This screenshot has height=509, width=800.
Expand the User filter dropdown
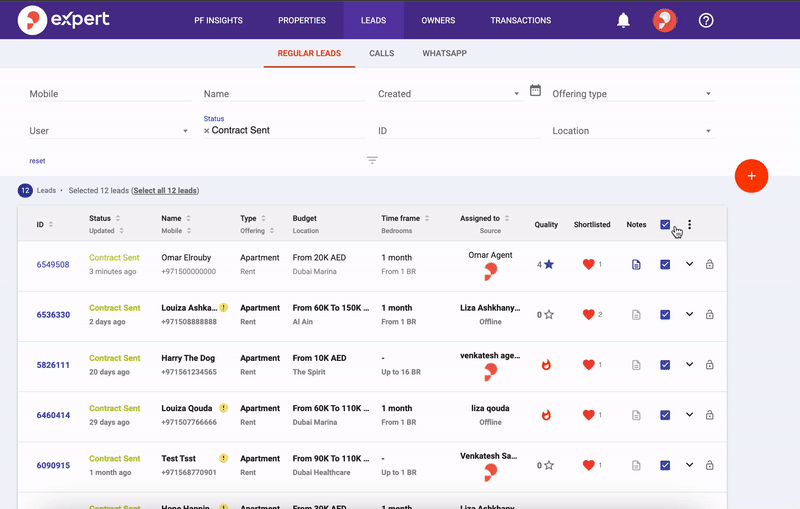[x=108, y=131]
